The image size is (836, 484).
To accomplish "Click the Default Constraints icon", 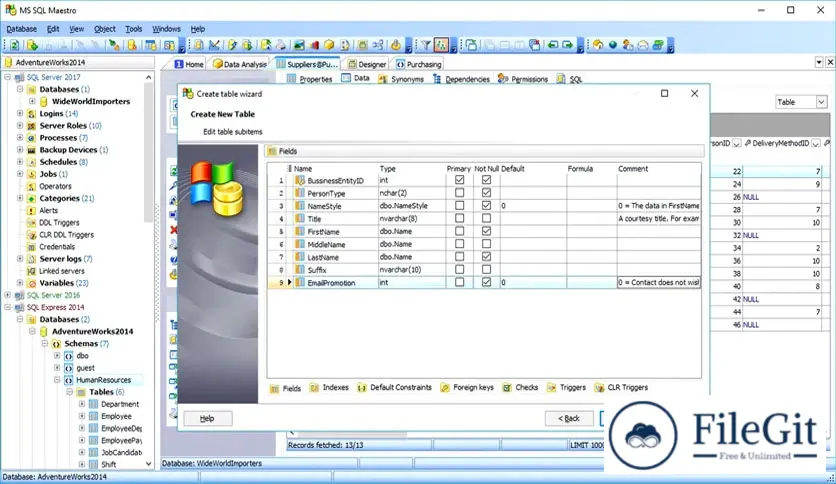I will click(361, 388).
